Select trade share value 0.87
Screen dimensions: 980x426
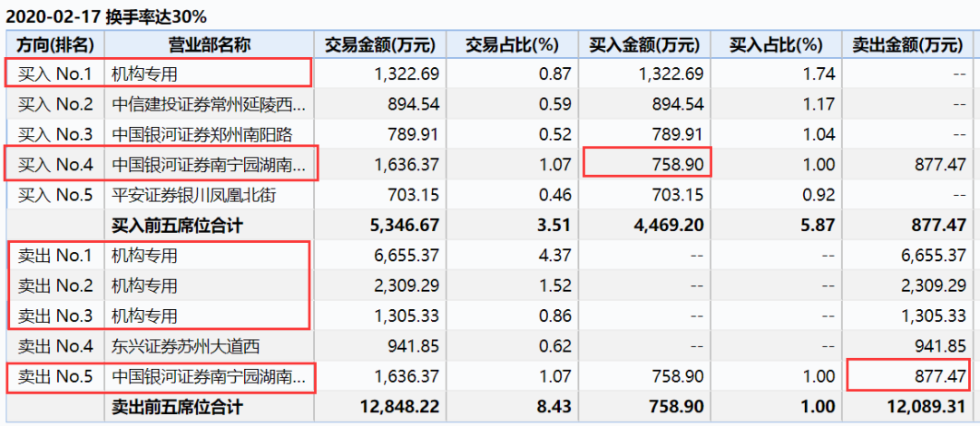(x=555, y=74)
